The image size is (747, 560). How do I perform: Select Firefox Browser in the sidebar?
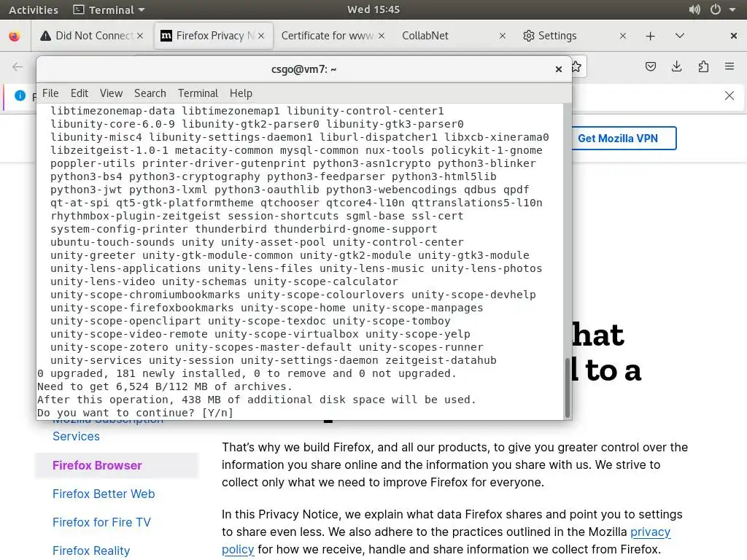coord(97,465)
